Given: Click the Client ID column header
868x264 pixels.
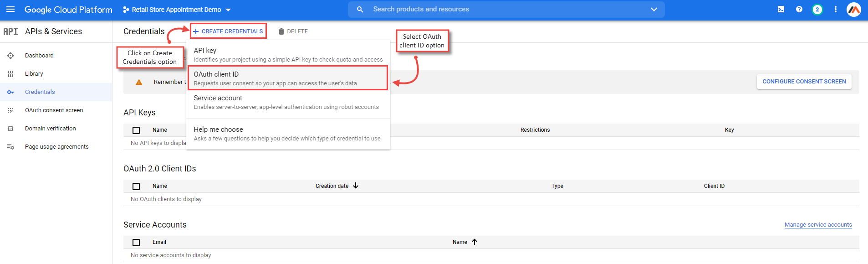Looking at the screenshot, I should pyautogui.click(x=714, y=186).
